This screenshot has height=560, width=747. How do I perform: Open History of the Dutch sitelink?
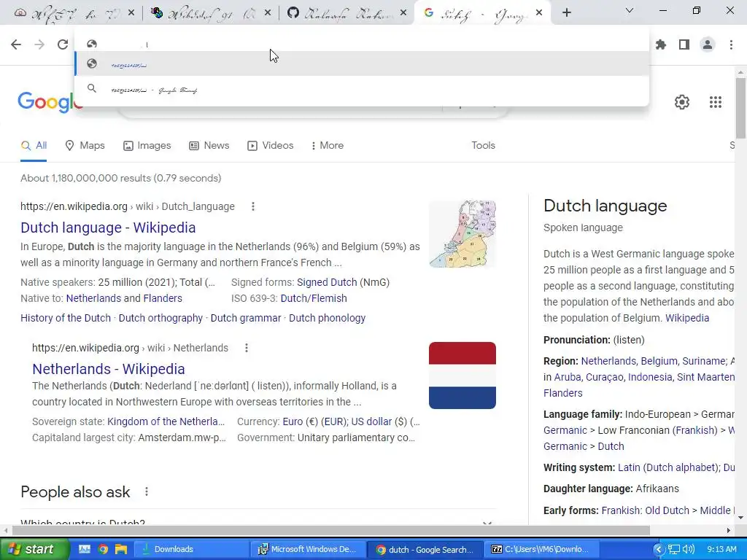[x=66, y=318]
